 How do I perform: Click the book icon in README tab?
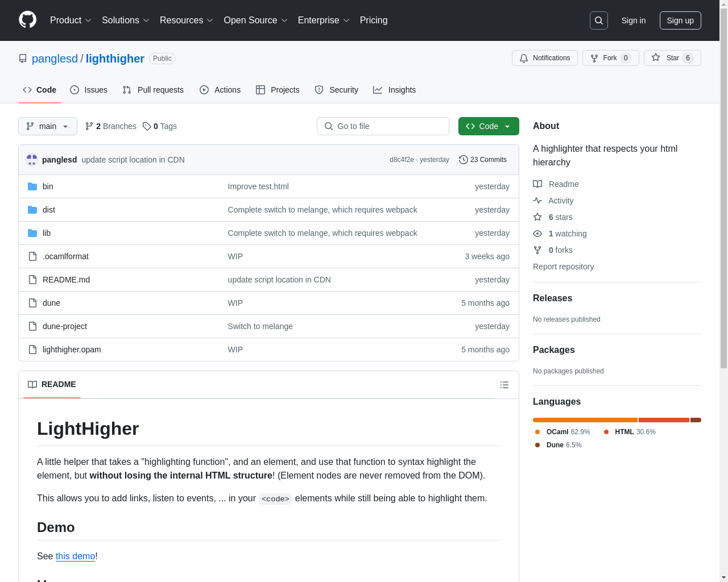(x=32, y=385)
